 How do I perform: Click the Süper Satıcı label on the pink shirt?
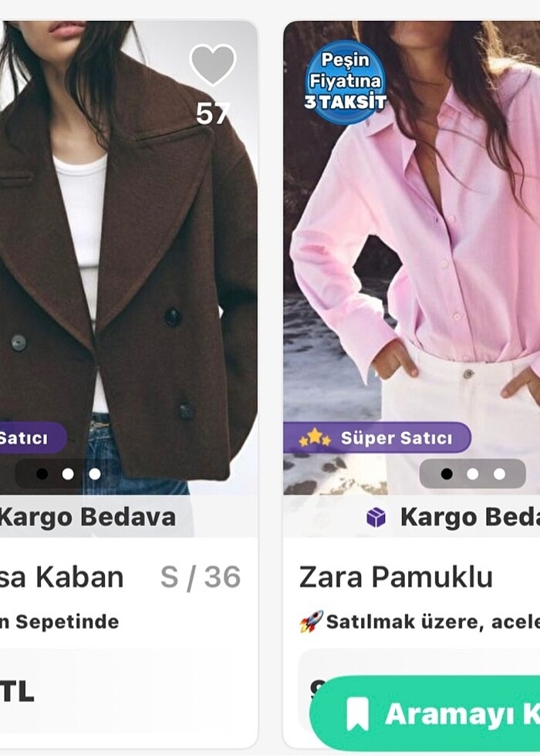pos(397,438)
